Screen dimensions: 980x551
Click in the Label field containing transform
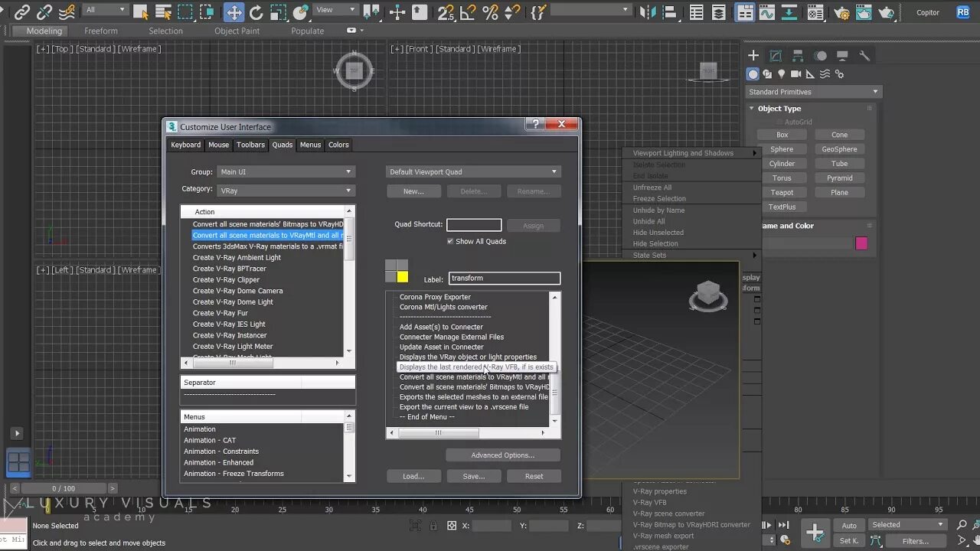(x=505, y=279)
